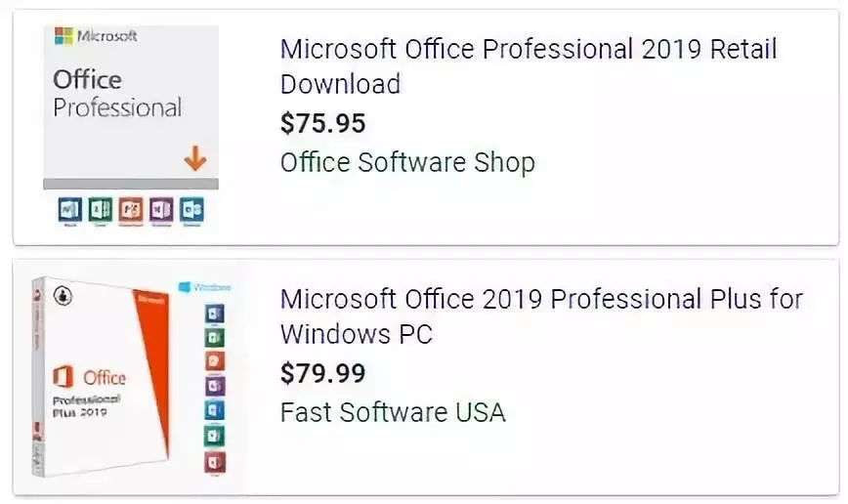Visit the Fast Software USA seller link
Image resolution: width=848 pixels, height=504 pixels.
[393, 411]
